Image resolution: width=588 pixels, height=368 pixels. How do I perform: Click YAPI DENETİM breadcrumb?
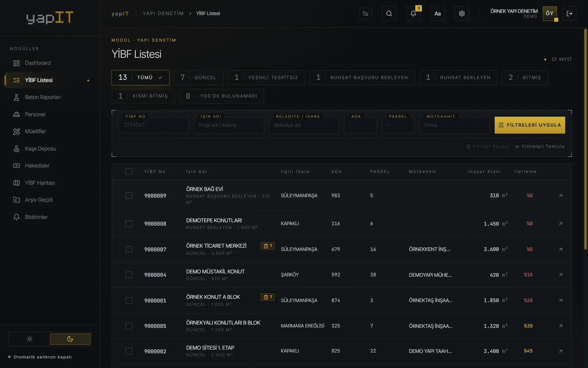click(163, 14)
